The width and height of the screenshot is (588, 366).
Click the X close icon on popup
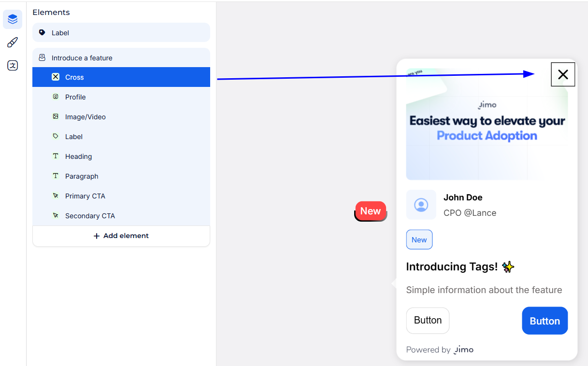coord(563,74)
